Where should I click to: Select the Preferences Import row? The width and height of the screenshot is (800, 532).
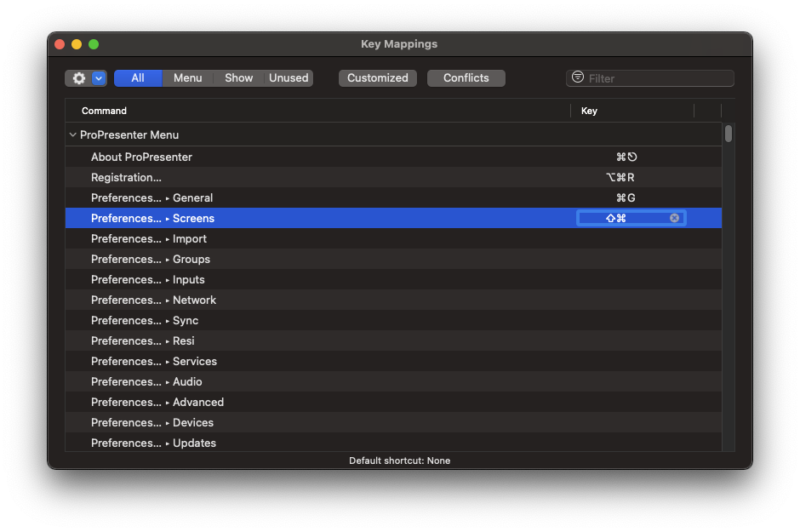click(x=393, y=238)
